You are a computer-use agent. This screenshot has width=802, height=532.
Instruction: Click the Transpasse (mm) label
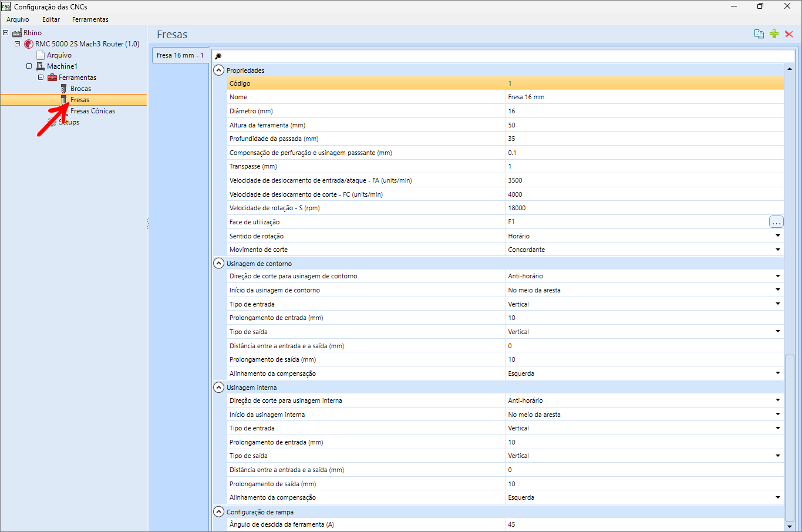pos(253,166)
